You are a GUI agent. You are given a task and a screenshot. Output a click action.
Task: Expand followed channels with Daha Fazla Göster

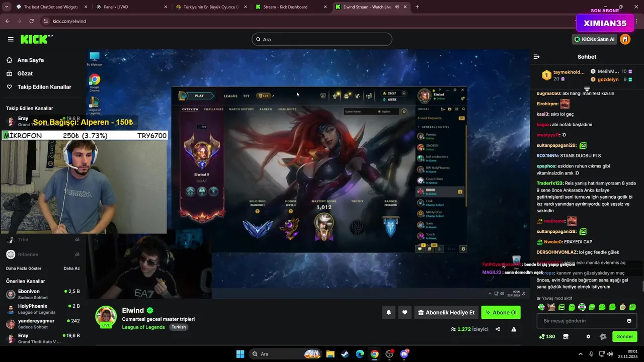(24, 268)
